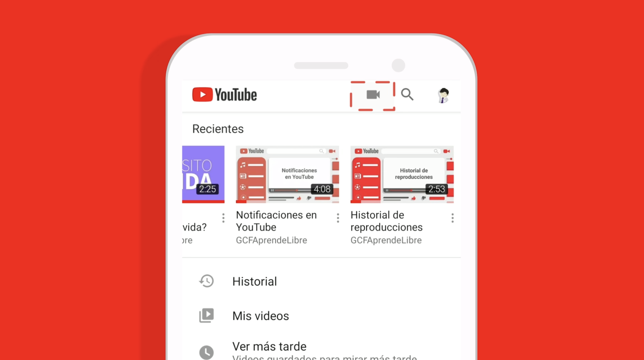Viewport: 644px width, 360px height.
Task: Tap the three-dot menu on Notificaciones video
Action: [x=337, y=217]
